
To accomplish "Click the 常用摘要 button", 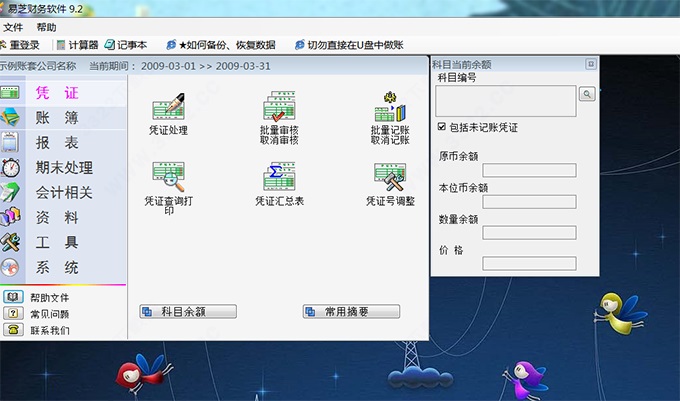I will pos(351,311).
